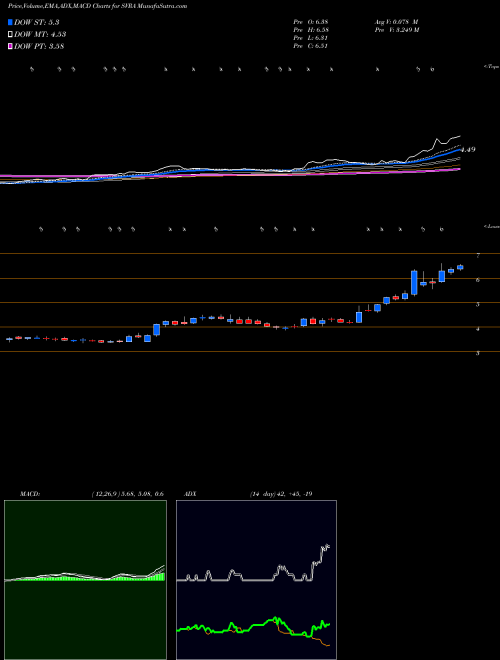Click the MACD parameters '(12,26,9) 5.68, 5.08, 0.6'

coord(127,494)
